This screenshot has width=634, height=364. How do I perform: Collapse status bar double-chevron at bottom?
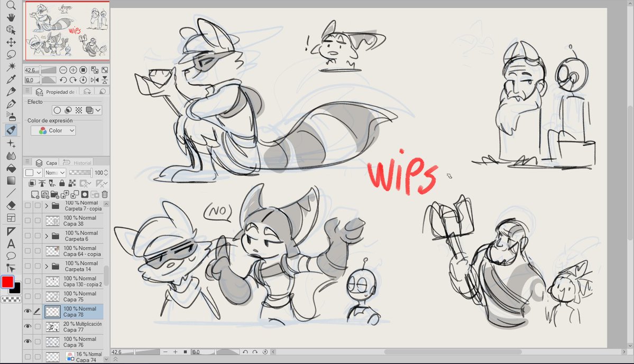tap(115, 359)
